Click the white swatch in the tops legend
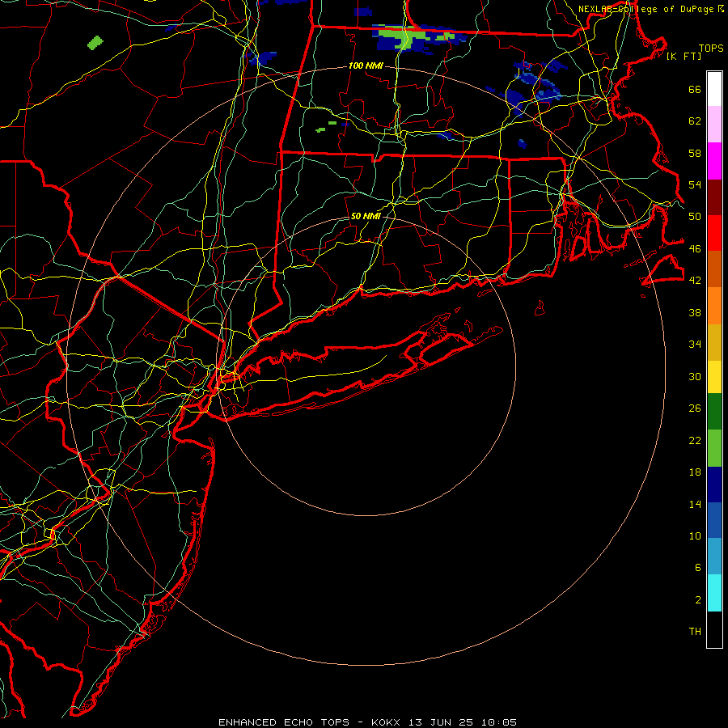 [x=714, y=89]
